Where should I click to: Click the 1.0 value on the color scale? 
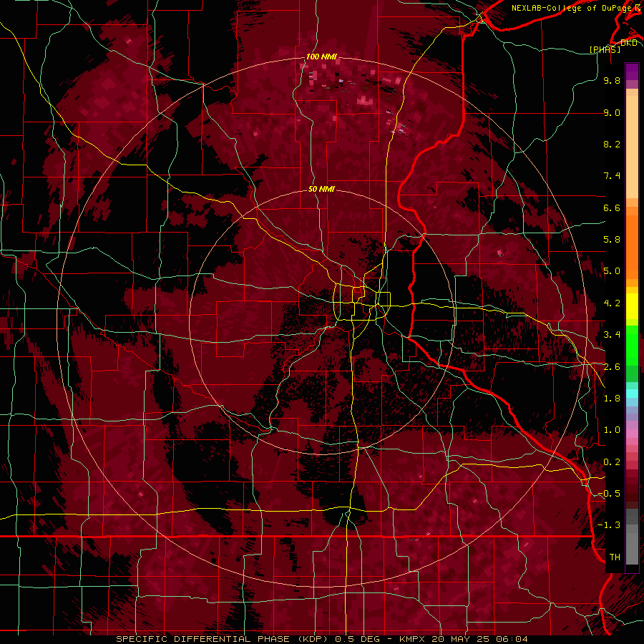coord(612,430)
